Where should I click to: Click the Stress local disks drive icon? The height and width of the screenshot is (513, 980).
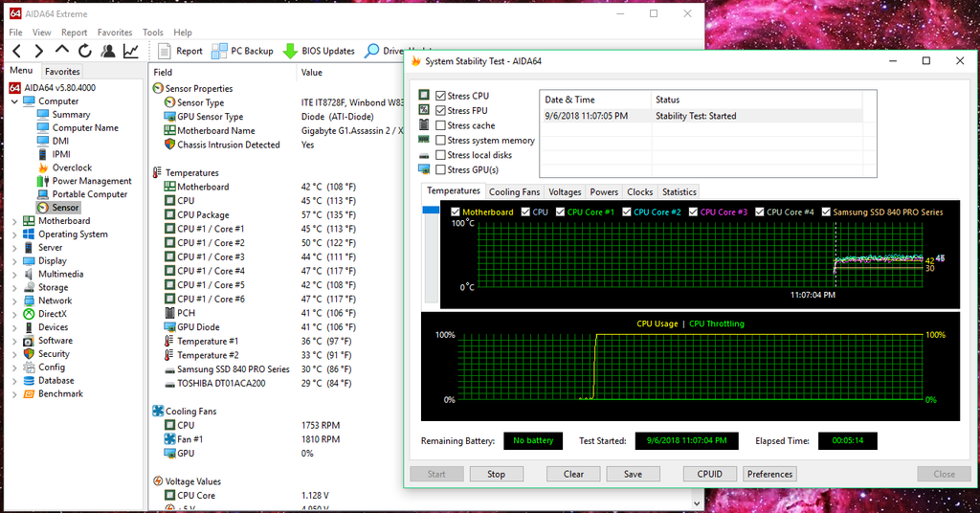424,155
